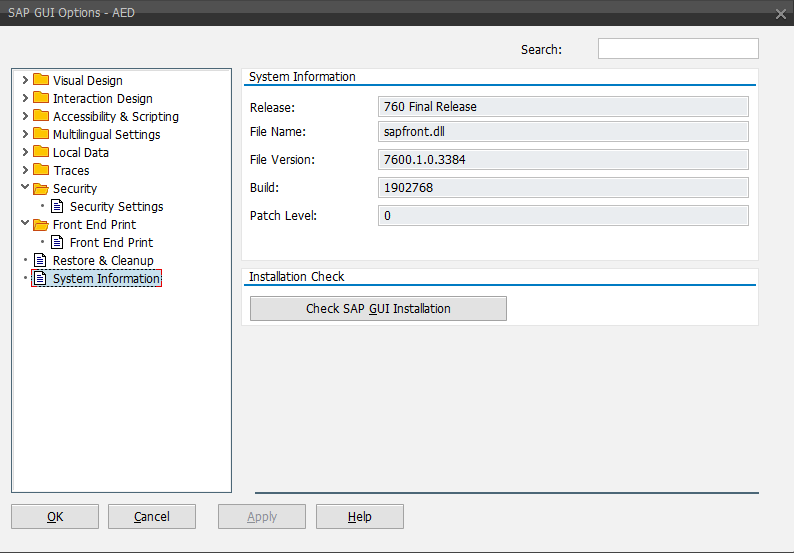Click the Build: label
Image resolution: width=794 pixels, height=553 pixels.
pos(264,187)
